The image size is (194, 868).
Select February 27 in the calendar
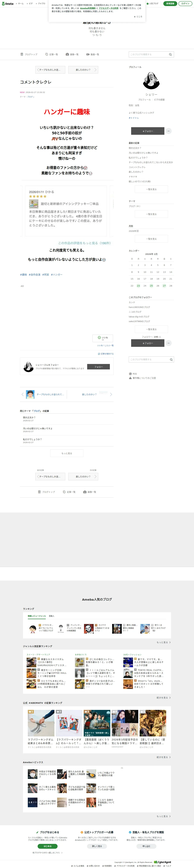tap(164, 286)
